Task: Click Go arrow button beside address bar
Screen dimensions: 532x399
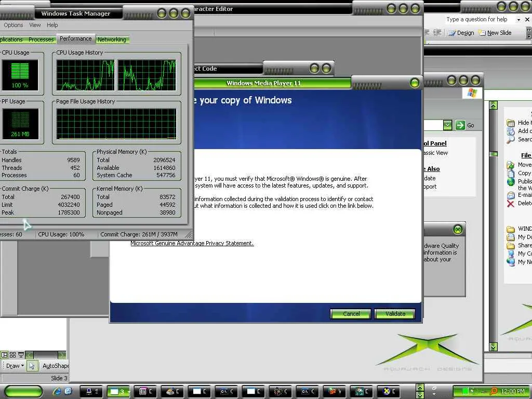Action: pos(460,125)
